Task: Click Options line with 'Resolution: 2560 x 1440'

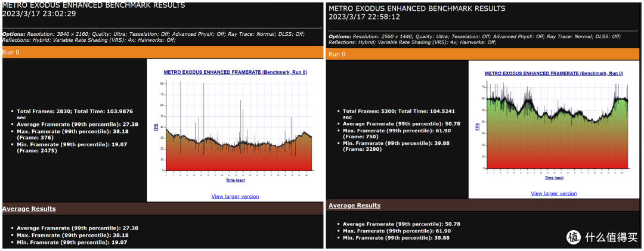Action: (x=475, y=39)
